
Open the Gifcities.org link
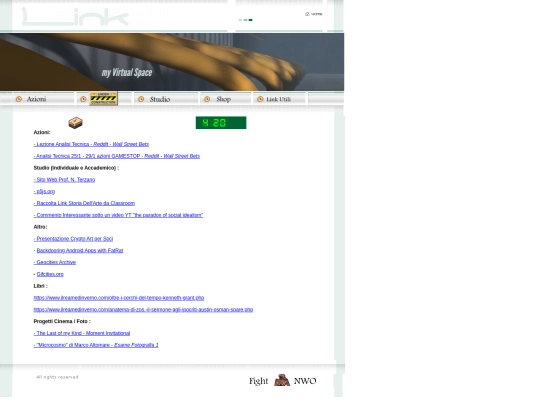50,274
